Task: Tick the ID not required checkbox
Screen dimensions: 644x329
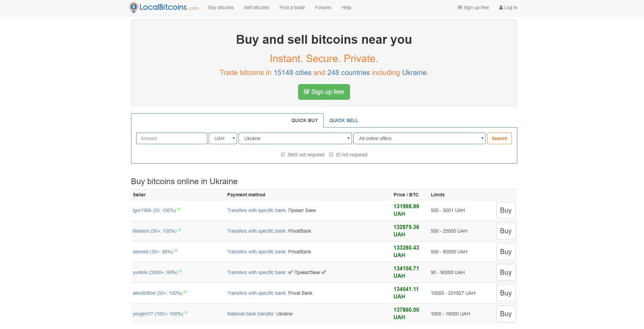Action: point(331,154)
